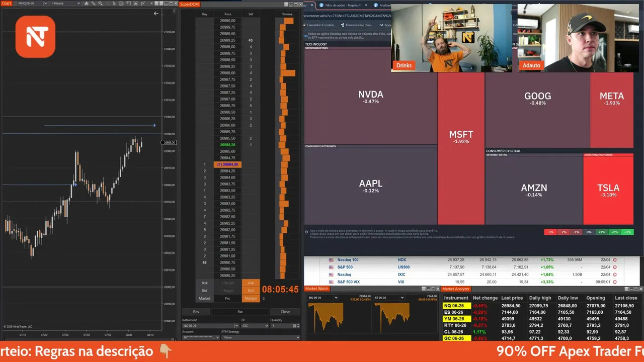Open the data series icon in Chart toolbar

(x=121, y=4)
